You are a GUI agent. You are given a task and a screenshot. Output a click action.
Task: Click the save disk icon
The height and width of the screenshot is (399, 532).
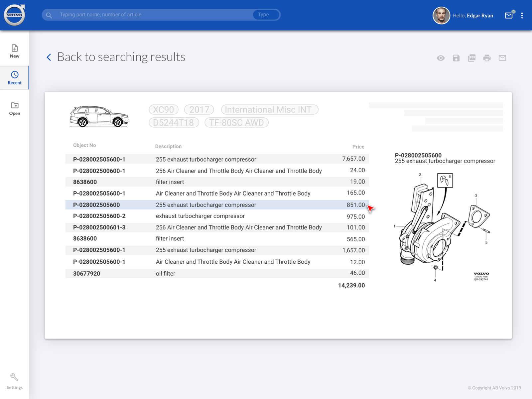(456, 58)
